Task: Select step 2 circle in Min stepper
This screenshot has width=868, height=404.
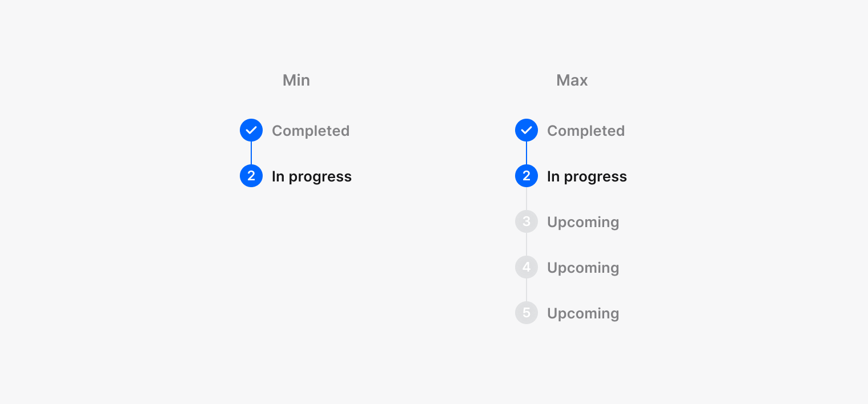Action: click(x=251, y=176)
